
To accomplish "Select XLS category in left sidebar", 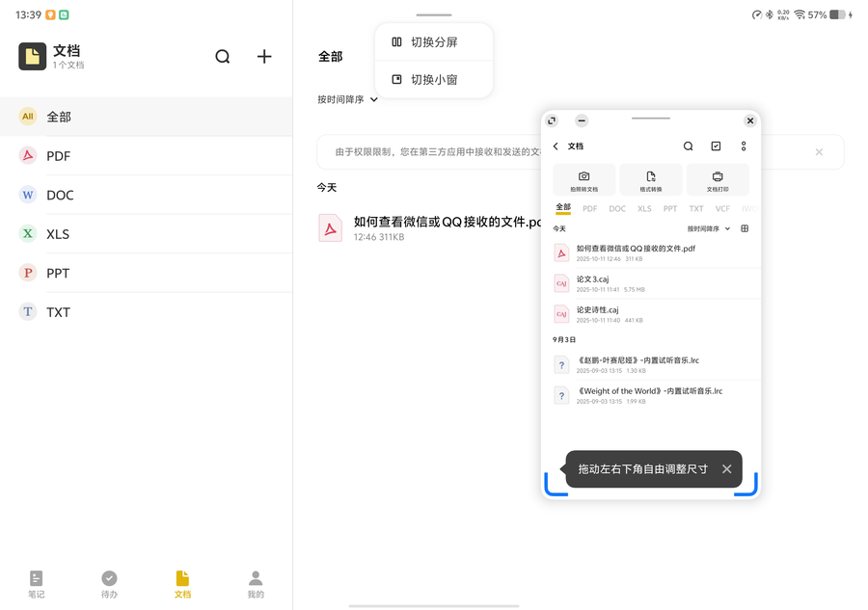I will 58,234.
